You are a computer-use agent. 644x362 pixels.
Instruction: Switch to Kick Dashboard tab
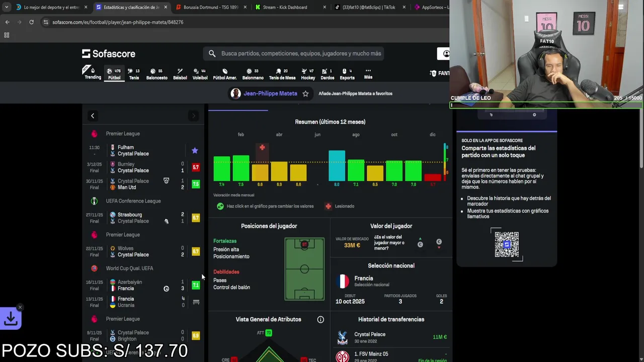pos(289,7)
